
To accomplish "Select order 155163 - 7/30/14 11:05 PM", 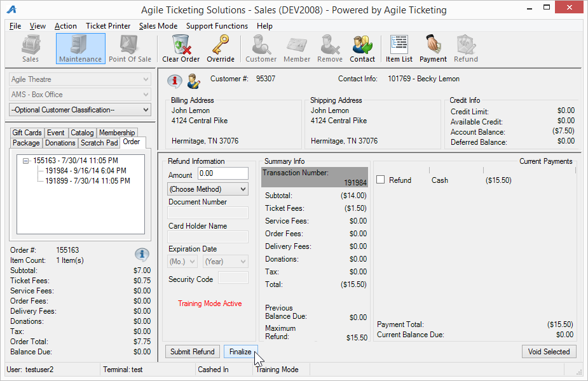I will [76, 161].
